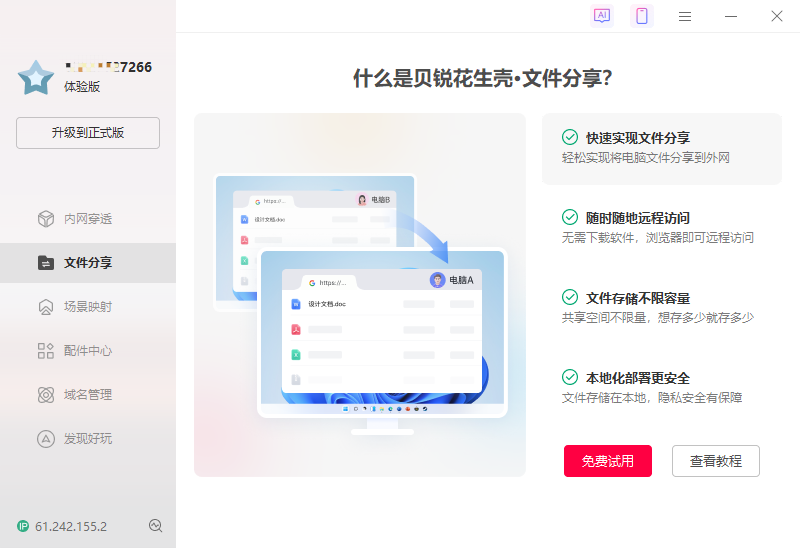Click the file sharing illustration image

(360, 295)
